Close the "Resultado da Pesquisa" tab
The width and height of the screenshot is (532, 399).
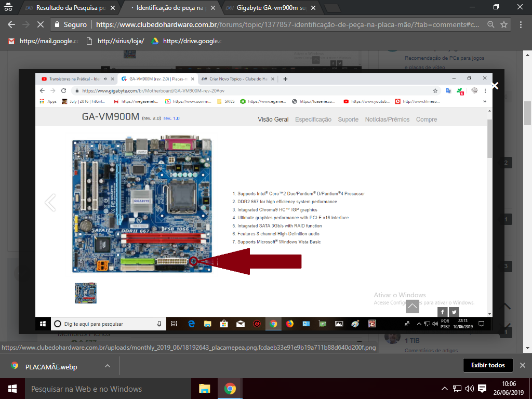click(113, 8)
